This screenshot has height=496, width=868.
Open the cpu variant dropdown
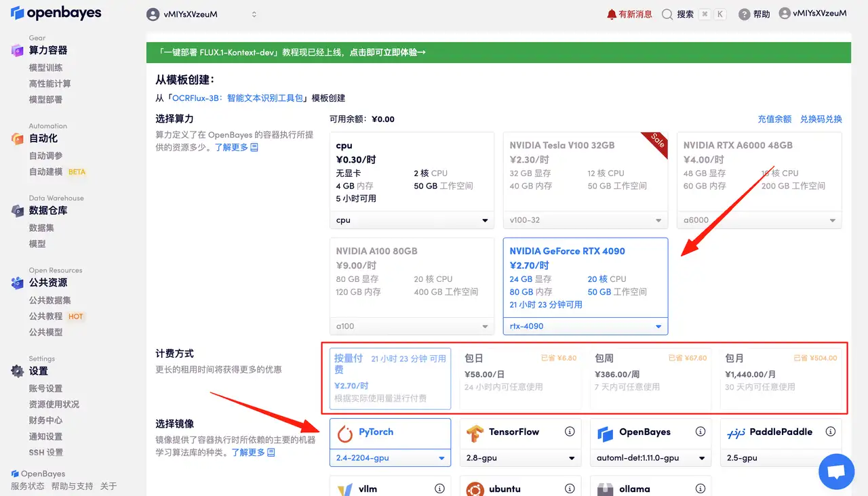[412, 220]
